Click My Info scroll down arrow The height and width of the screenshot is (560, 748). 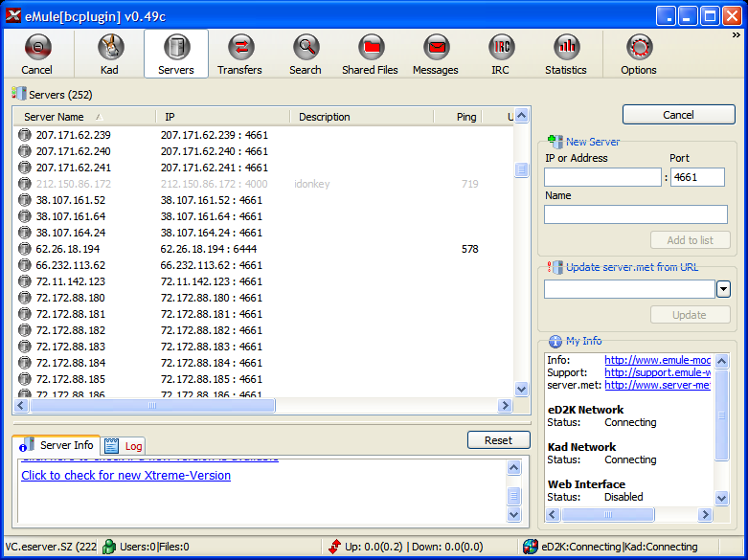click(x=722, y=499)
